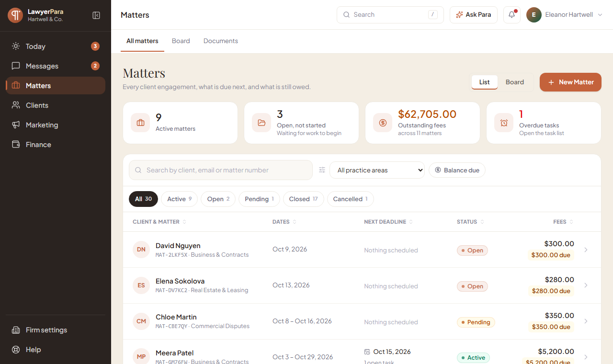Switch to the Board tab

[181, 41]
